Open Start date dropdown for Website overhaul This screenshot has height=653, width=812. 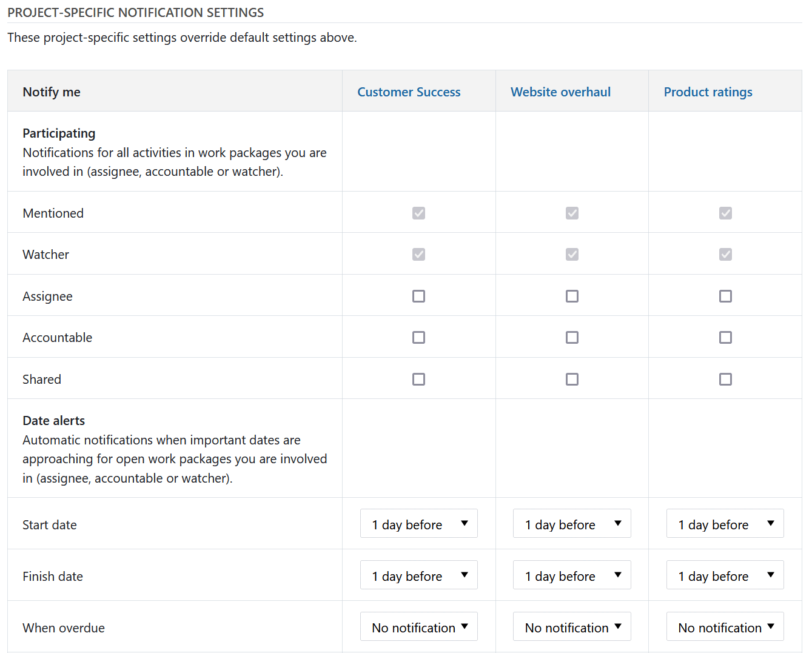(x=572, y=524)
